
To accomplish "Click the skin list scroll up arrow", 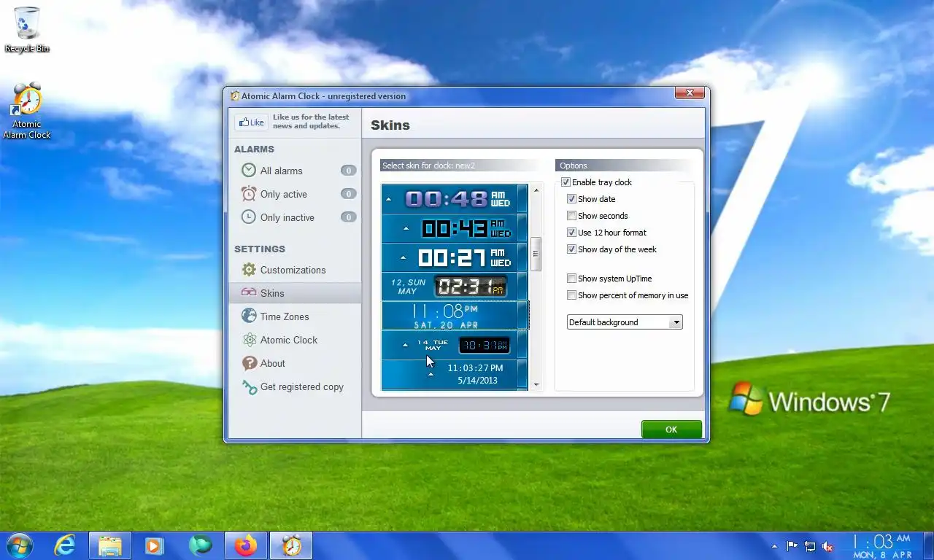I will pyautogui.click(x=536, y=190).
